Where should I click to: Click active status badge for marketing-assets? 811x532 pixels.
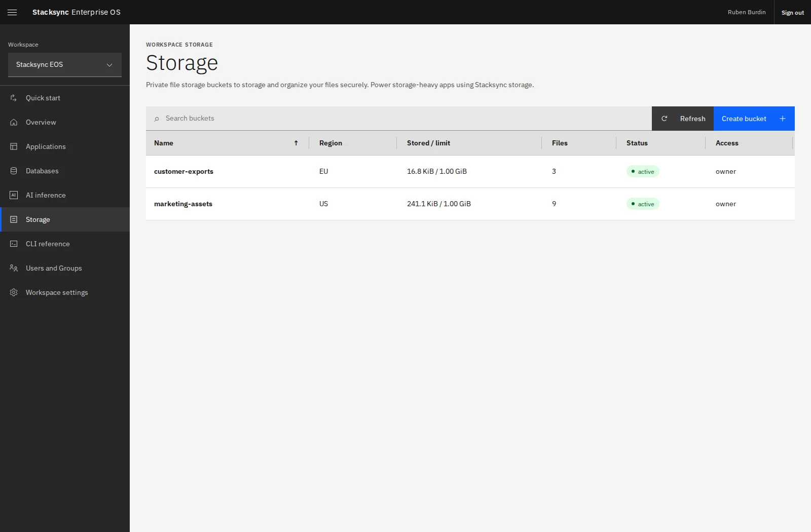tap(643, 204)
